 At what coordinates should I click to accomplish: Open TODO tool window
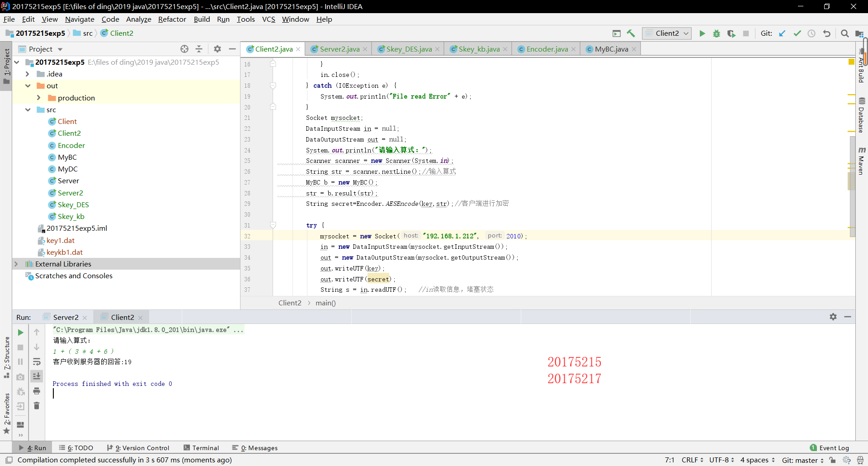click(76, 448)
